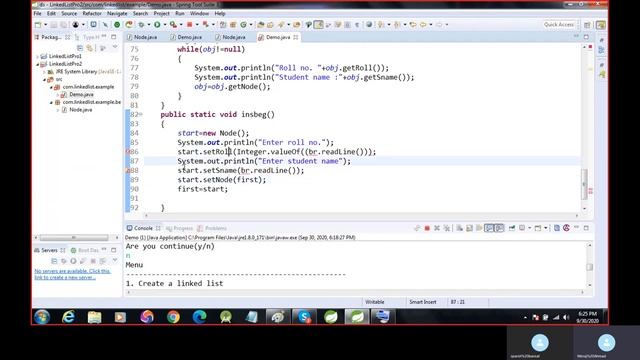Switch to the Progress tab

pos(180,228)
